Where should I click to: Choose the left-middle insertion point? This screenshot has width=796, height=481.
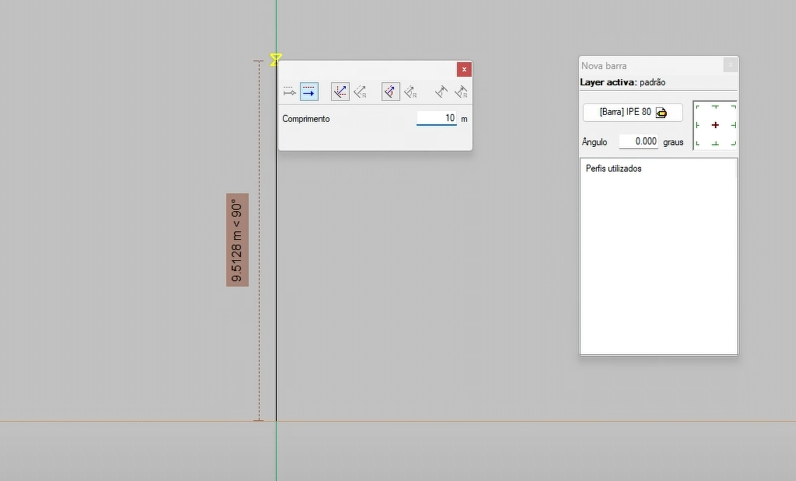[x=698, y=125]
